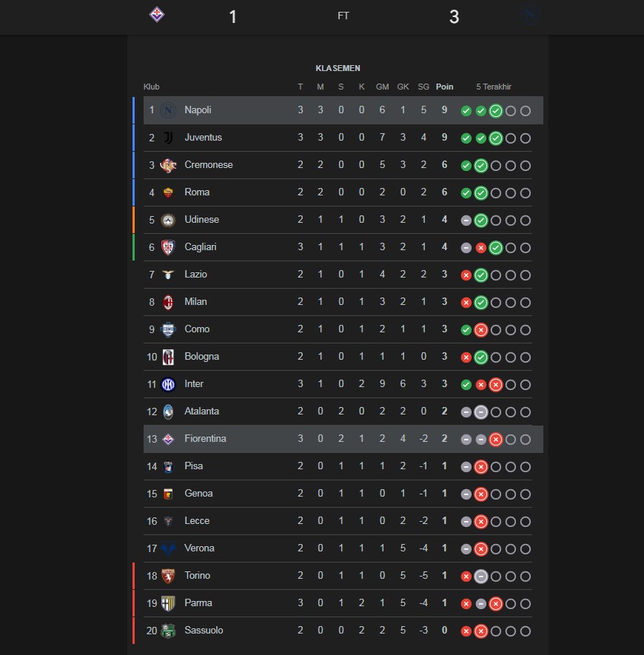This screenshot has width=644, height=655.
Task: Select the Udinese team name
Action: [x=202, y=220]
